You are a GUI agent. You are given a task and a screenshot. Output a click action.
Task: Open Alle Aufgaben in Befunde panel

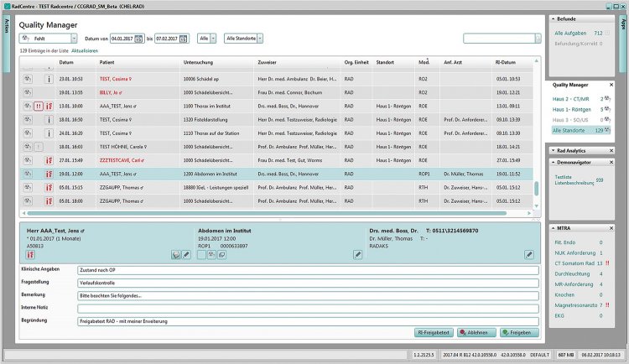(570, 34)
